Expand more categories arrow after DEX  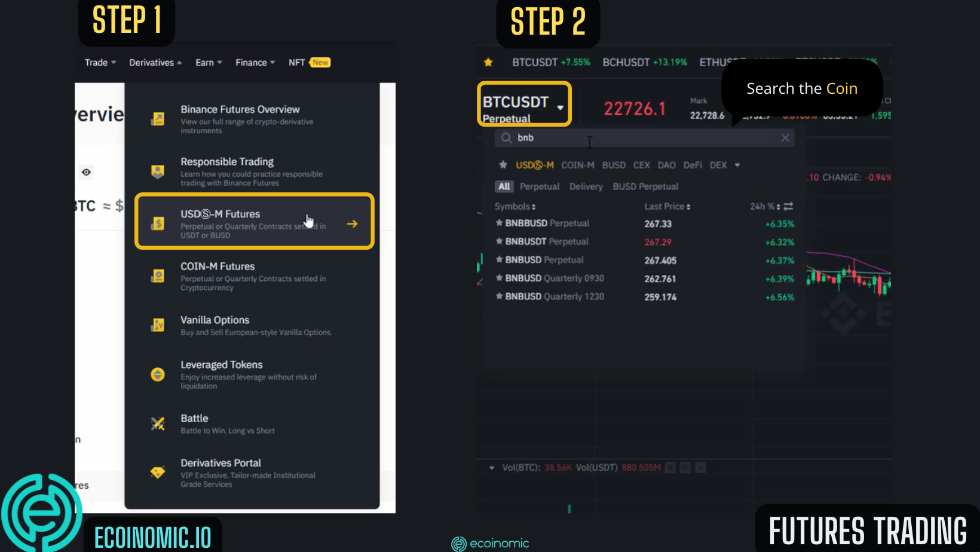(x=737, y=165)
